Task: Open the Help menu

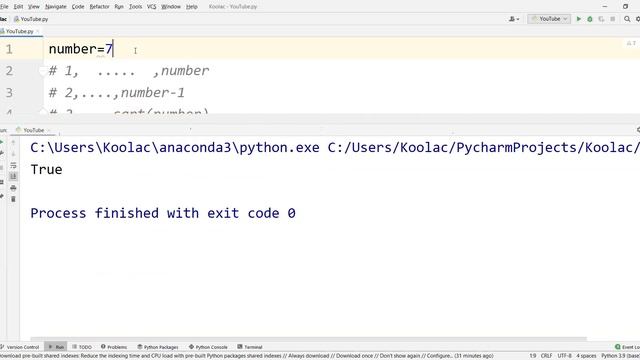Action: (191, 7)
